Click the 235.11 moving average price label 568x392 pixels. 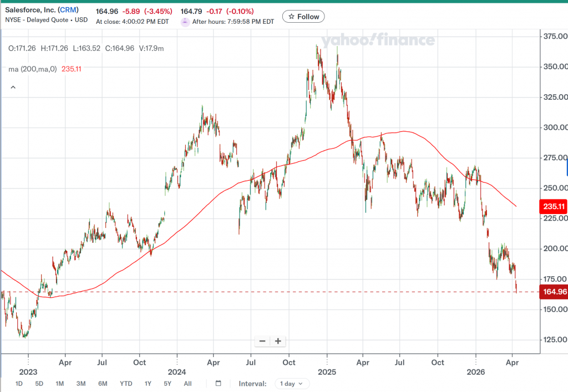coord(553,207)
